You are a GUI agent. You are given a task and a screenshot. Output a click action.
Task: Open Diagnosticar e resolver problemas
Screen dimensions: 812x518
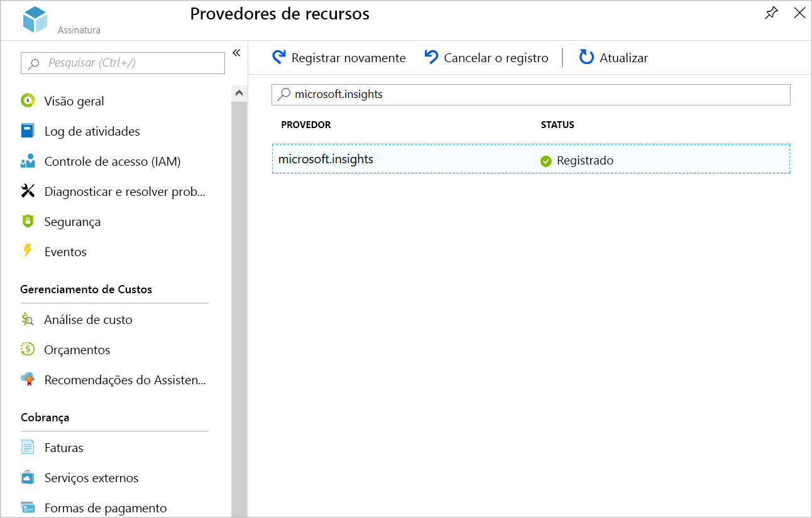click(125, 192)
